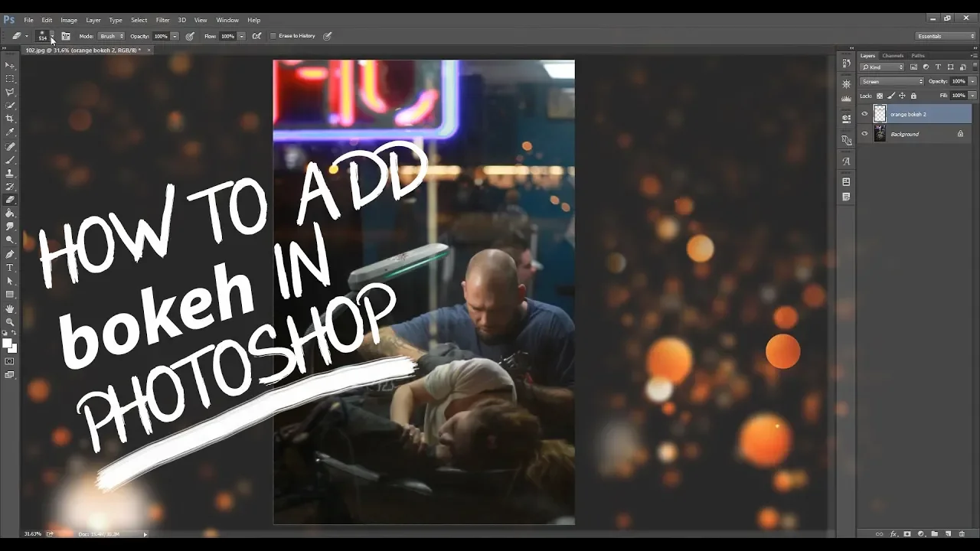Open eraser Mode dropdown

click(x=111, y=36)
